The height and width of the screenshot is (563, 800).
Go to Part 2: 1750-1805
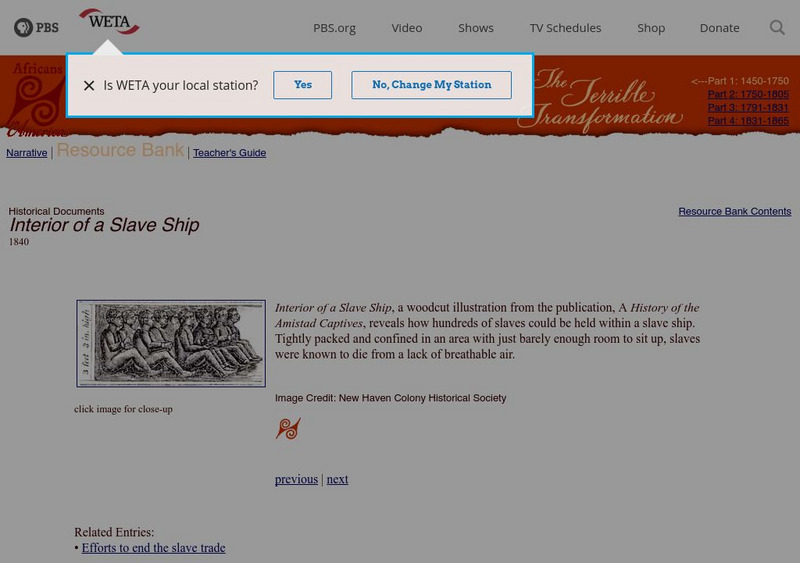coord(748,94)
